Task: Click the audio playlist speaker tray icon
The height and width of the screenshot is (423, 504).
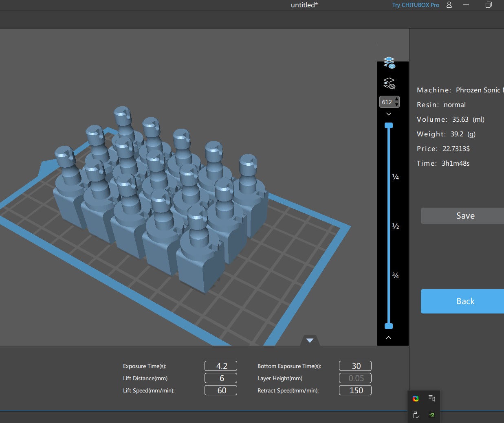Action: coord(432,398)
